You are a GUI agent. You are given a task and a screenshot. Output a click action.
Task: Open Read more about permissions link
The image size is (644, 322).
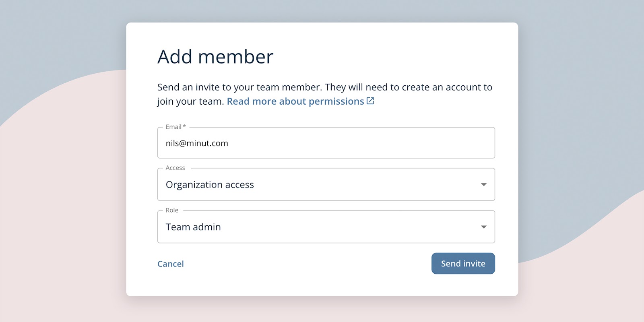(295, 101)
